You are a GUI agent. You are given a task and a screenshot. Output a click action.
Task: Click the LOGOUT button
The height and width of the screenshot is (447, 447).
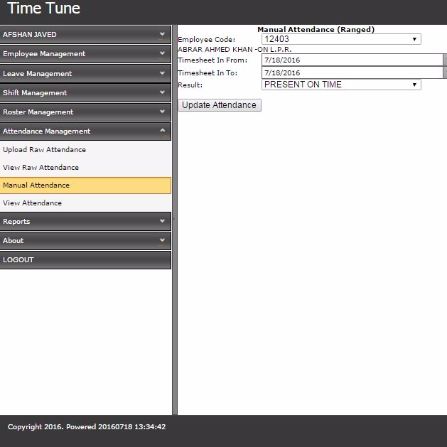tap(85, 260)
